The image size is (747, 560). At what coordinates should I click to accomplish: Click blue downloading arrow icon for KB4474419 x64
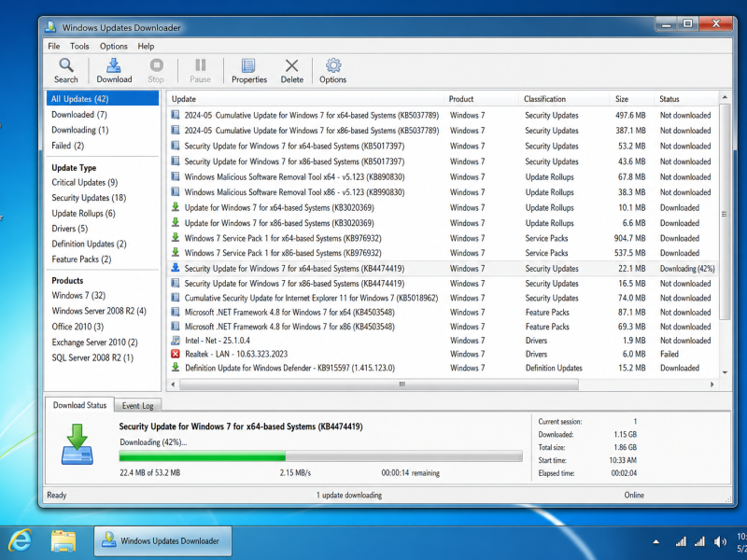tap(176, 268)
